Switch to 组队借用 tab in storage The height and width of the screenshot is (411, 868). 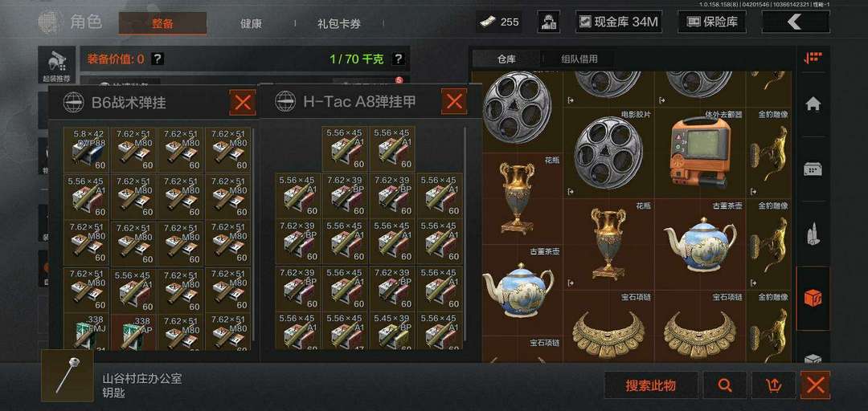[x=579, y=59]
